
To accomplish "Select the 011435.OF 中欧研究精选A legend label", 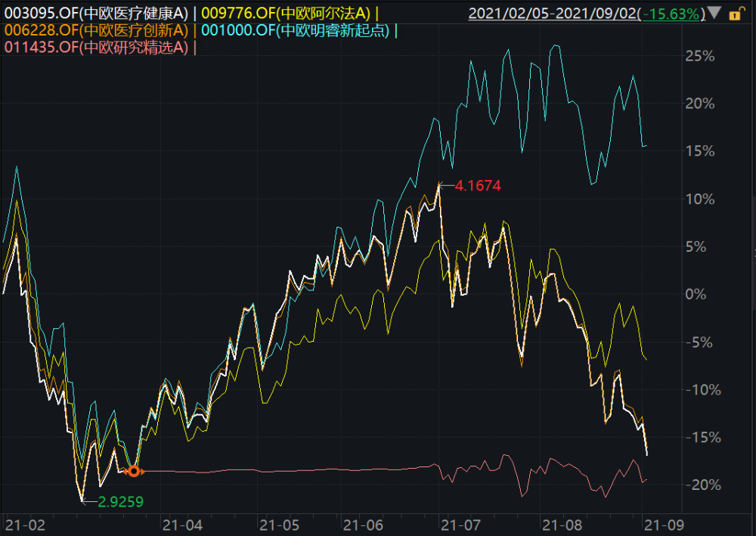I will 96,47.
